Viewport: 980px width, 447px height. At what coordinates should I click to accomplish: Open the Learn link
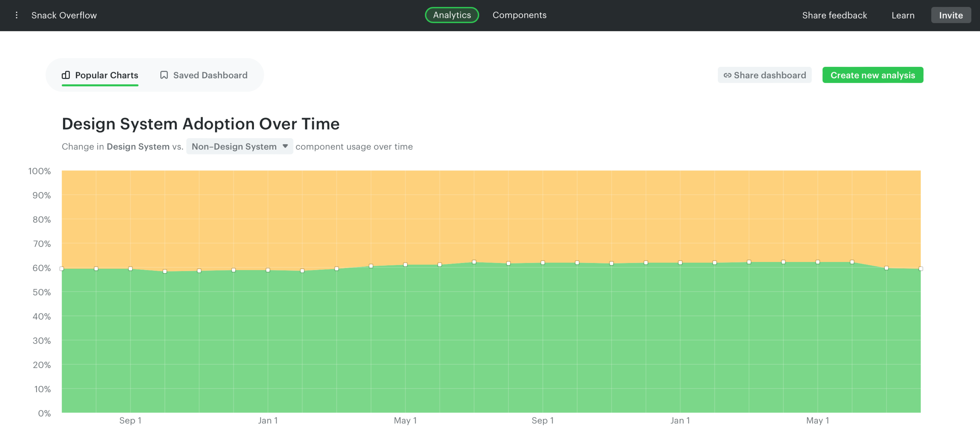(903, 15)
